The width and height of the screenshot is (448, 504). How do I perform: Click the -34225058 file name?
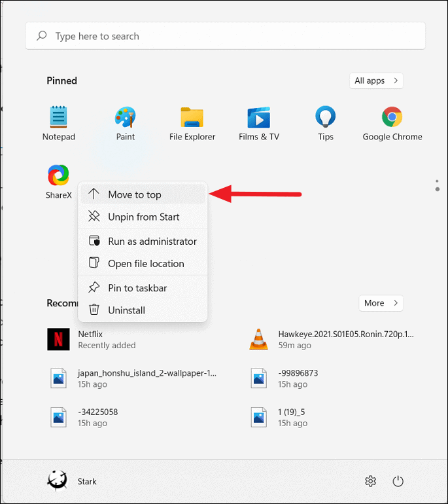click(98, 412)
